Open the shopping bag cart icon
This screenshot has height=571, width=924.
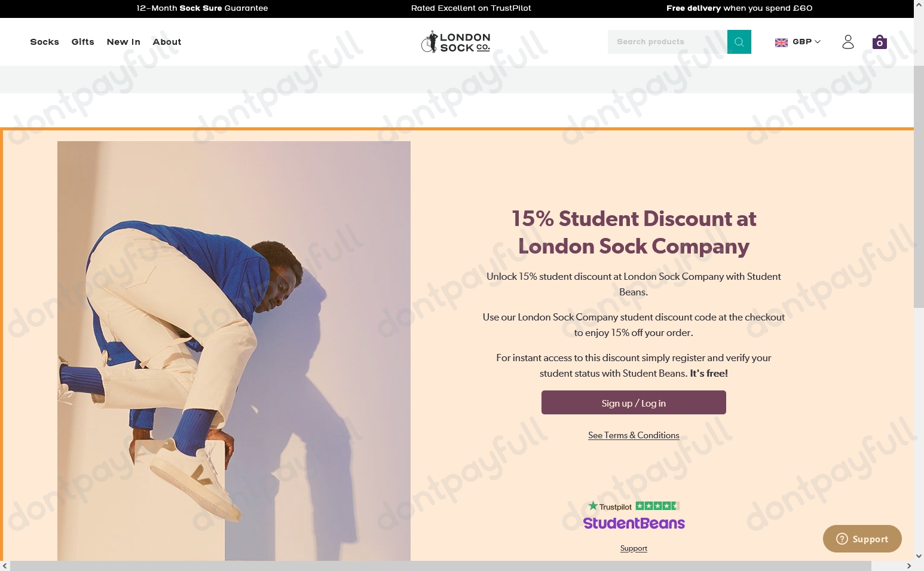(x=879, y=42)
